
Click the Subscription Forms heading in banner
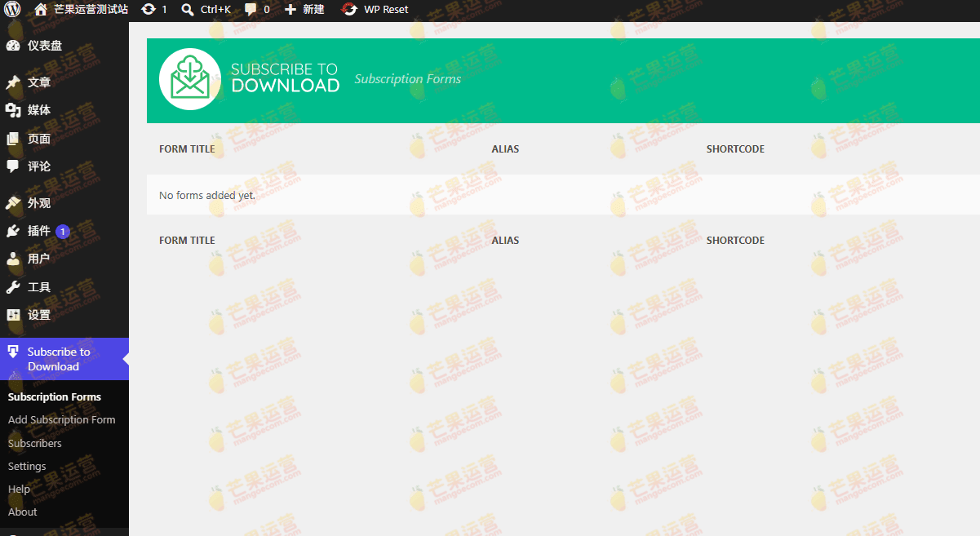[408, 79]
